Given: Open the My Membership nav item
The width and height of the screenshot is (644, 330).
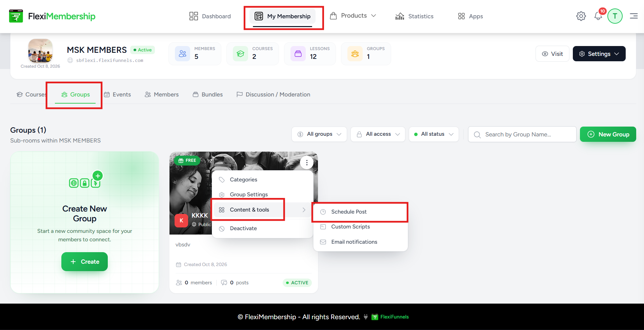Looking at the screenshot, I should point(283,16).
